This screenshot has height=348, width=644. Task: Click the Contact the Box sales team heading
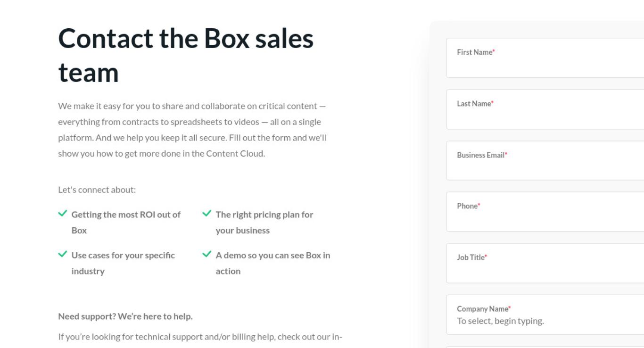pyautogui.click(x=186, y=56)
